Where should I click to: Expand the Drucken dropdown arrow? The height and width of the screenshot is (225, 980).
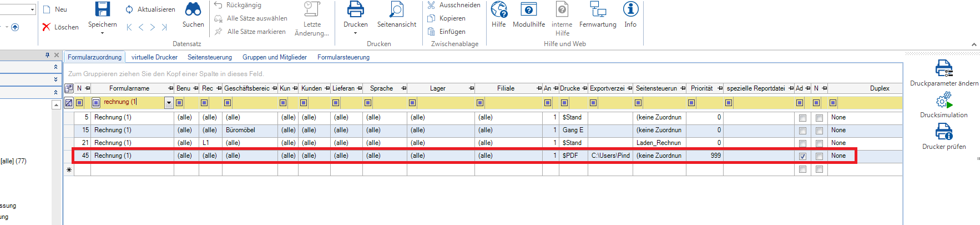355,33
